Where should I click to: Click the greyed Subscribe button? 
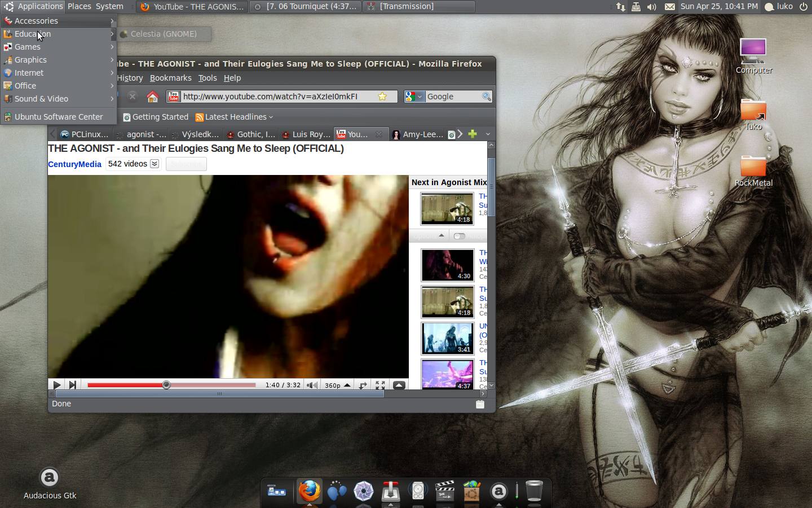tap(186, 164)
